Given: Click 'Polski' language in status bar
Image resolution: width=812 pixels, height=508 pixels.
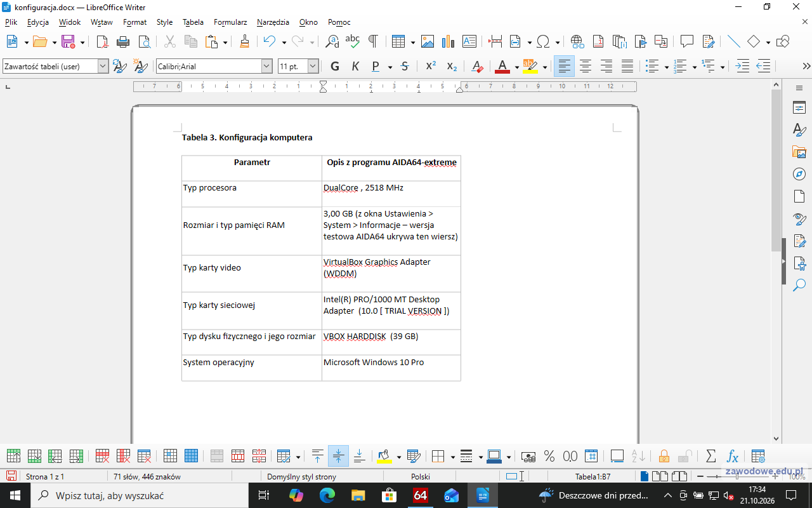Looking at the screenshot, I should point(421,476).
